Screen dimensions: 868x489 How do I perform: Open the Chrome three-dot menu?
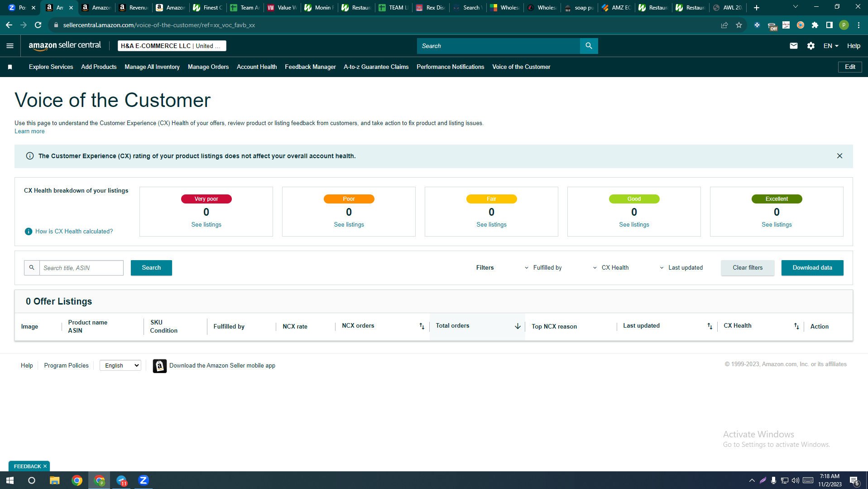coord(858,25)
